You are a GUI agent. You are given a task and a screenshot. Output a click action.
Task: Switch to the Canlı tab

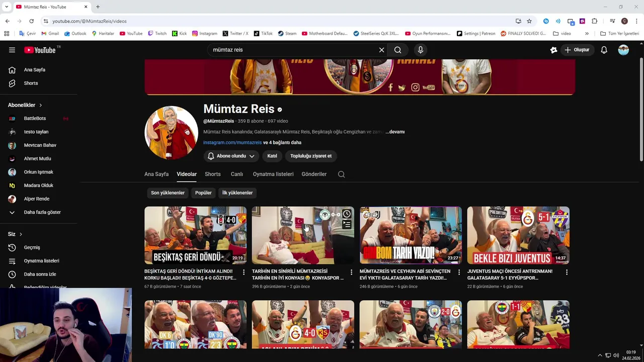[237, 174]
